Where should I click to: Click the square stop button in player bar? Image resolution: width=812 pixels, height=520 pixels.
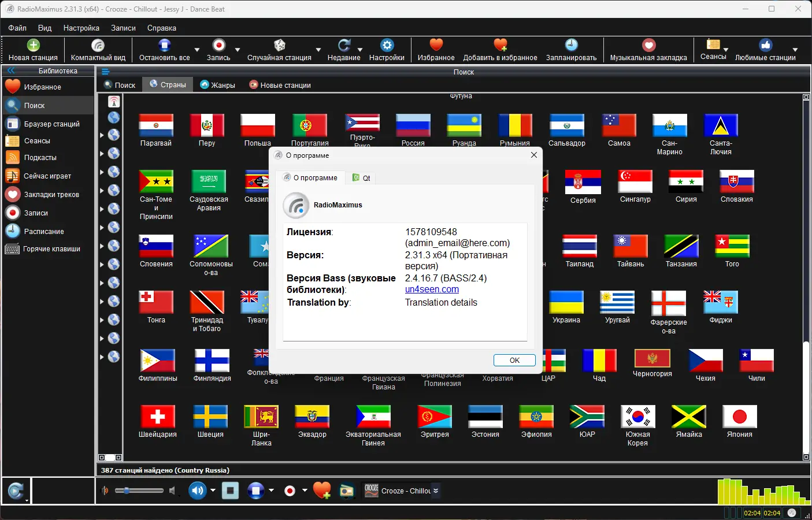(230, 491)
